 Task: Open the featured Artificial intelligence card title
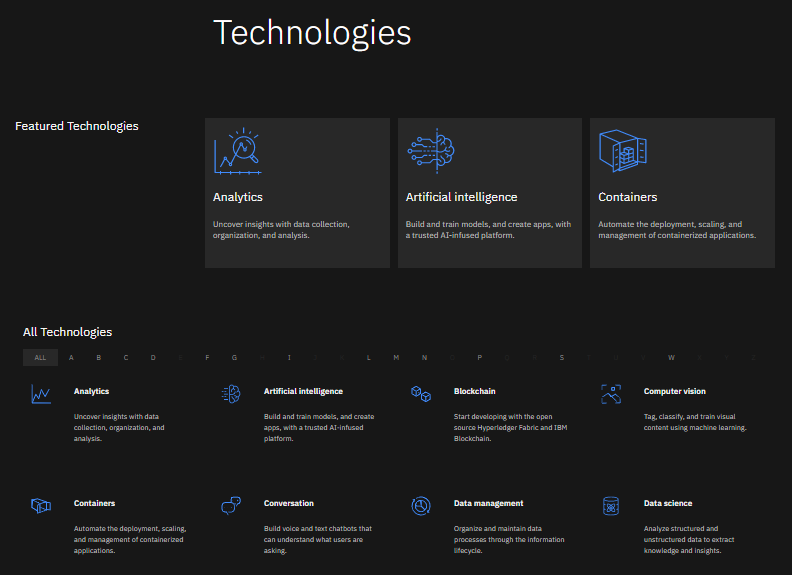(x=461, y=197)
